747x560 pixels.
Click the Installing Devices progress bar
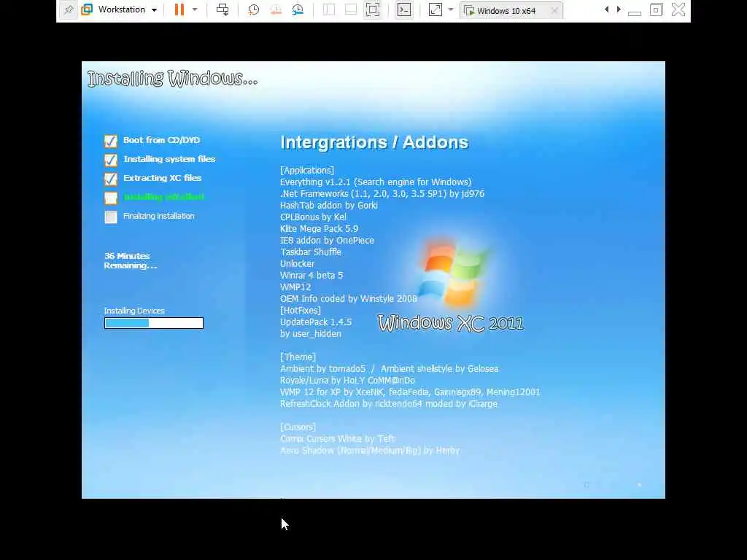click(154, 323)
